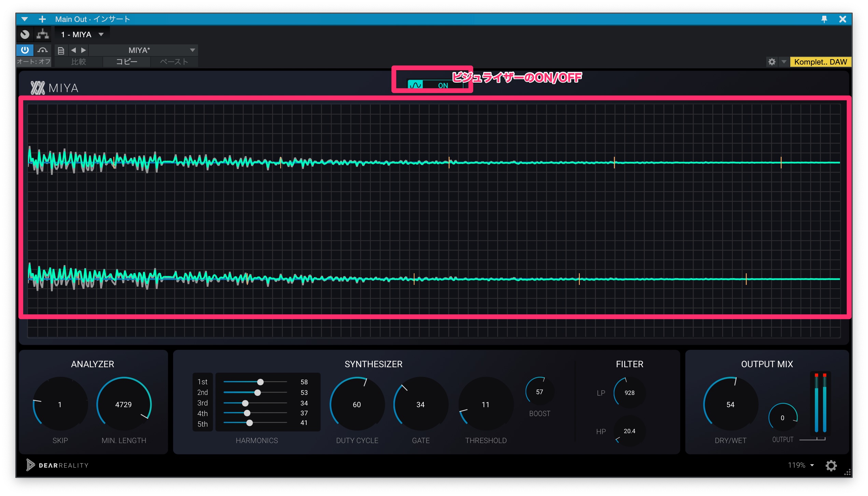Click the コピー button
Image resolution: width=868 pixels, height=496 pixels.
point(126,62)
